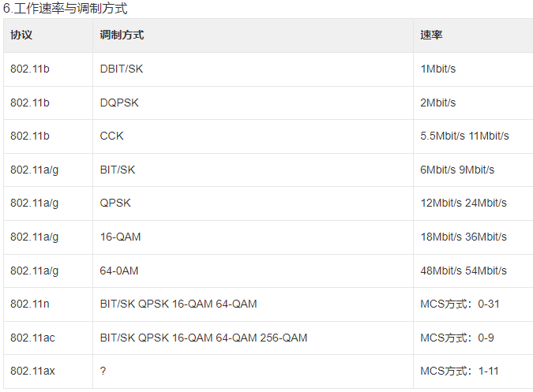Click the 48Mbit/s 54Mbit/s rate cell
533x392 pixels.
[464, 271]
